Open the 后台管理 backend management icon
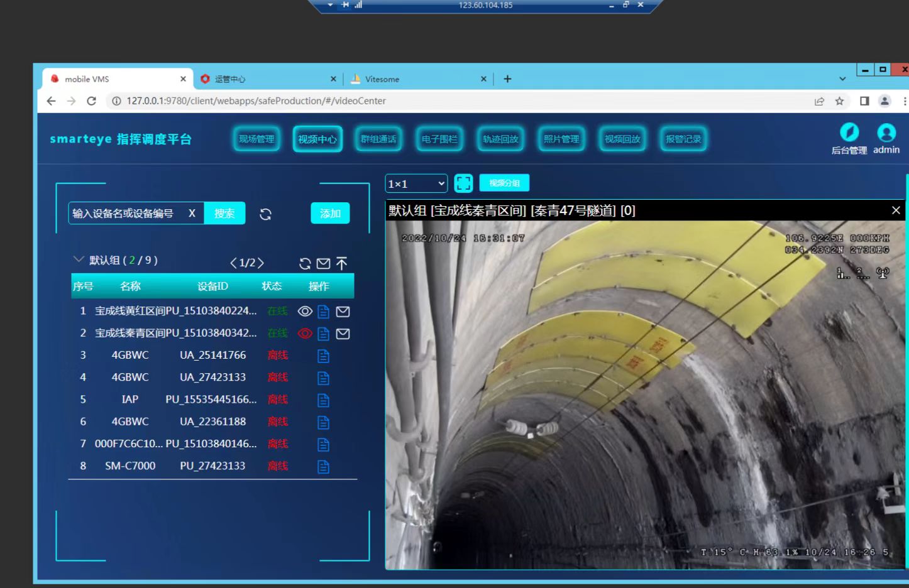Viewport: 909px width, 588px height. pyautogui.click(x=849, y=133)
